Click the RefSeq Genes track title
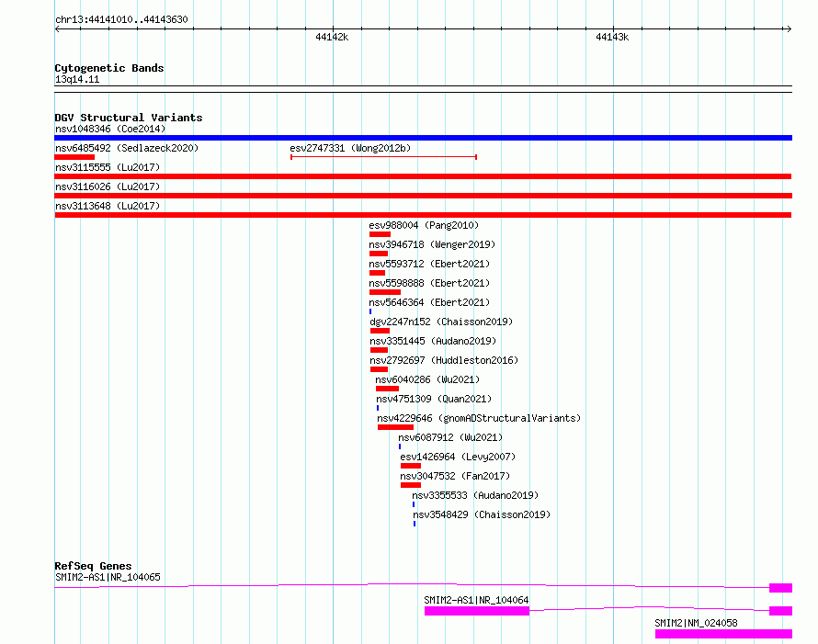 click(93, 566)
